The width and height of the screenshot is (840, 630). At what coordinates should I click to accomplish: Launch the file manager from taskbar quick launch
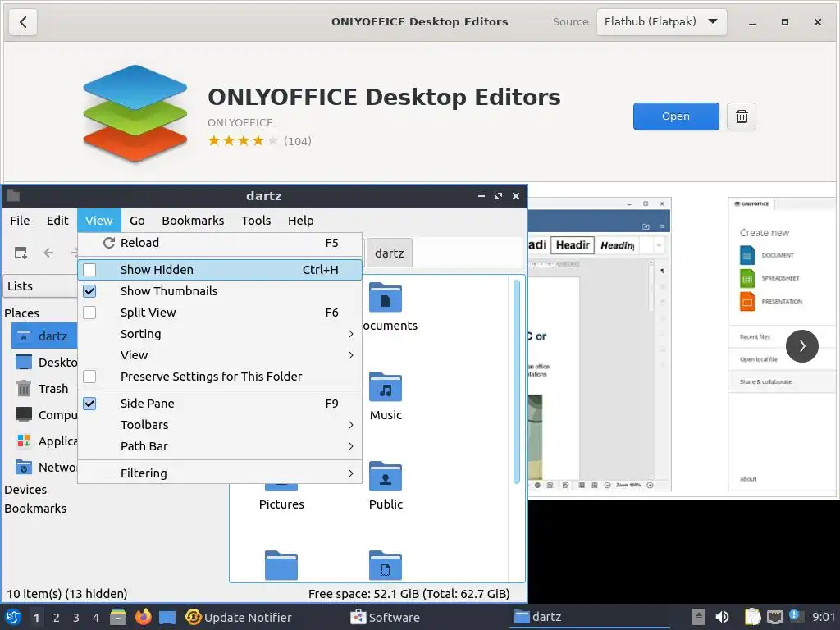pyautogui.click(x=118, y=617)
